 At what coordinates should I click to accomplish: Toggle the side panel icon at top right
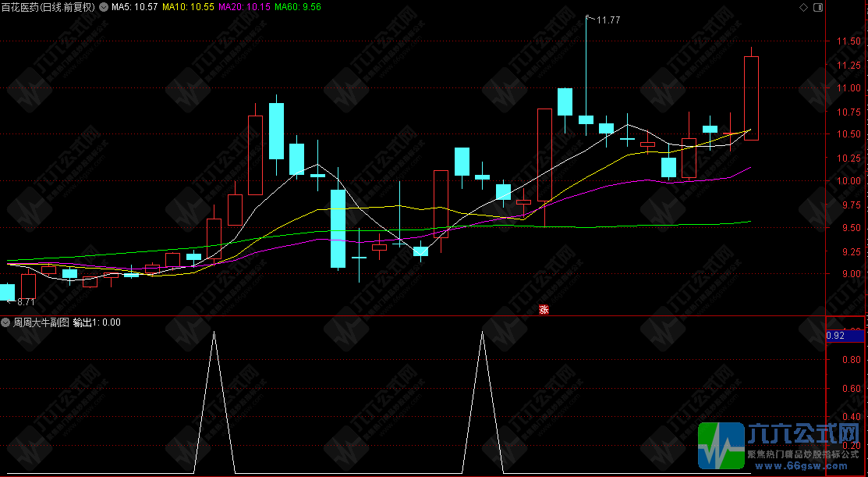[x=817, y=7]
